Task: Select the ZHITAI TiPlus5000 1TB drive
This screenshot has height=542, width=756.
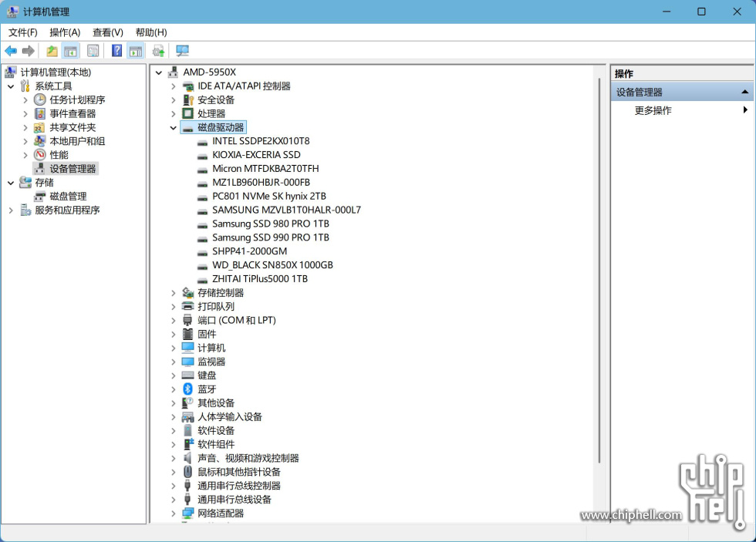Action: pyautogui.click(x=260, y=279)
